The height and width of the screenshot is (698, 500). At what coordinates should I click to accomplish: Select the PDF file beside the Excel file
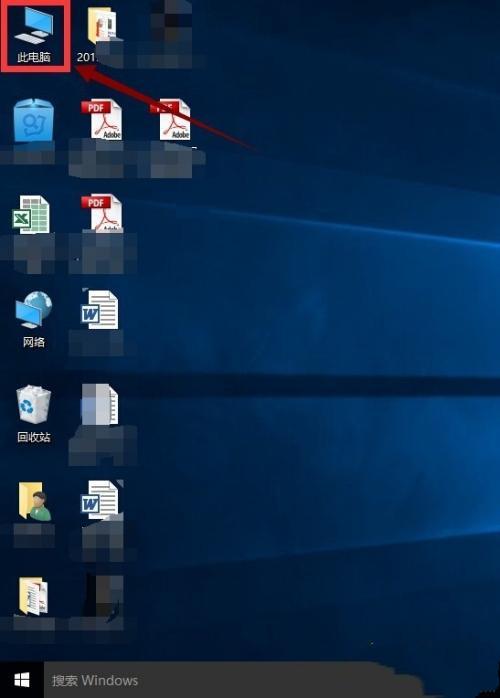pos(102,213)
